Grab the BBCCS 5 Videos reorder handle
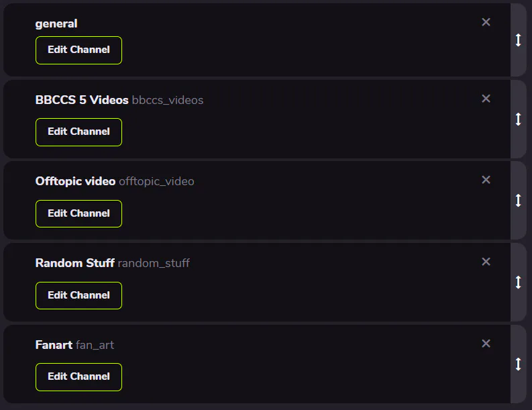532x410 pixels. click(518, 119)
